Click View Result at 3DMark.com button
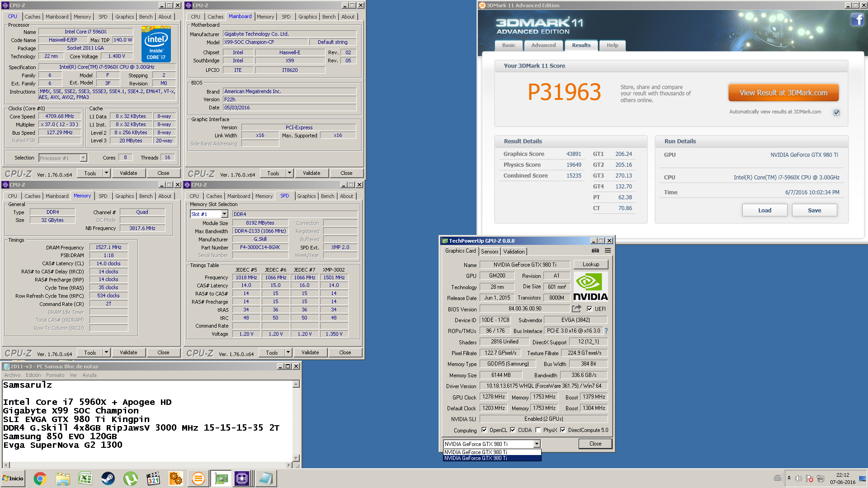 (783, 93)
